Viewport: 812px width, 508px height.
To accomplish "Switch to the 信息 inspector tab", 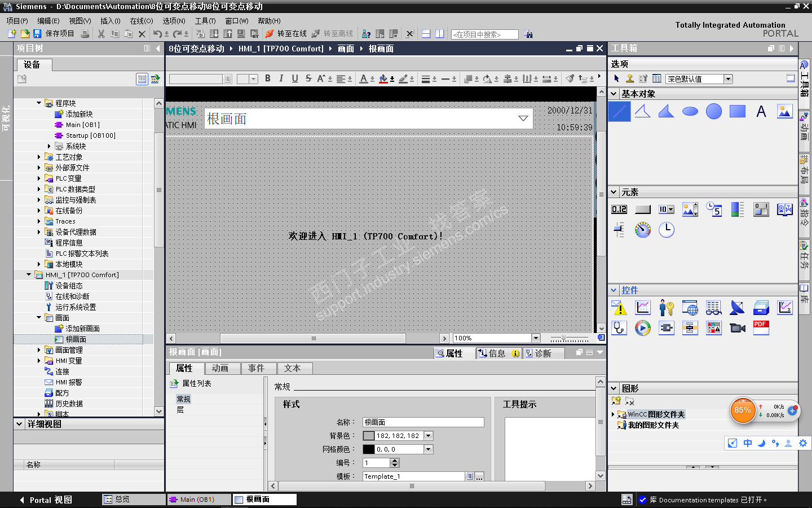I will [498, 353].
